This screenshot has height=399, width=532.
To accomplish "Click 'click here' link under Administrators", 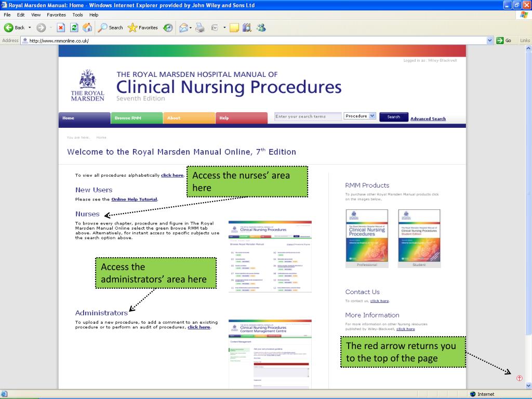I will (199, 327).
